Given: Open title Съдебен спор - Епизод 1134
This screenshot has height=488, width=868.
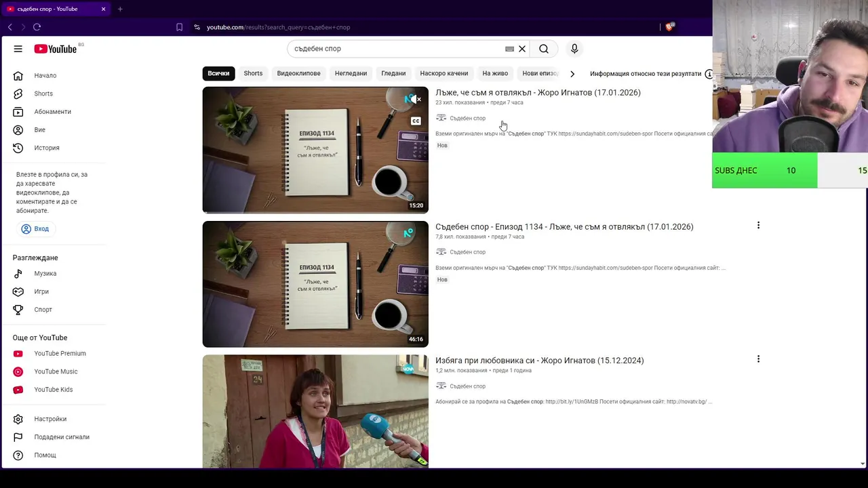Looking at the screenshot, I should [x=564, y=227].
